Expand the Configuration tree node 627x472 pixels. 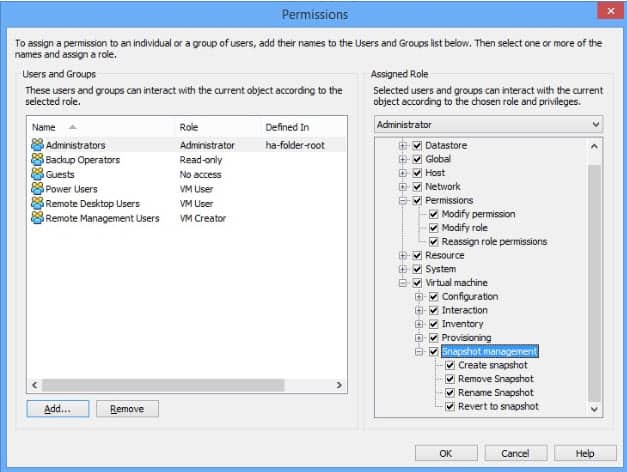(419, 297)
